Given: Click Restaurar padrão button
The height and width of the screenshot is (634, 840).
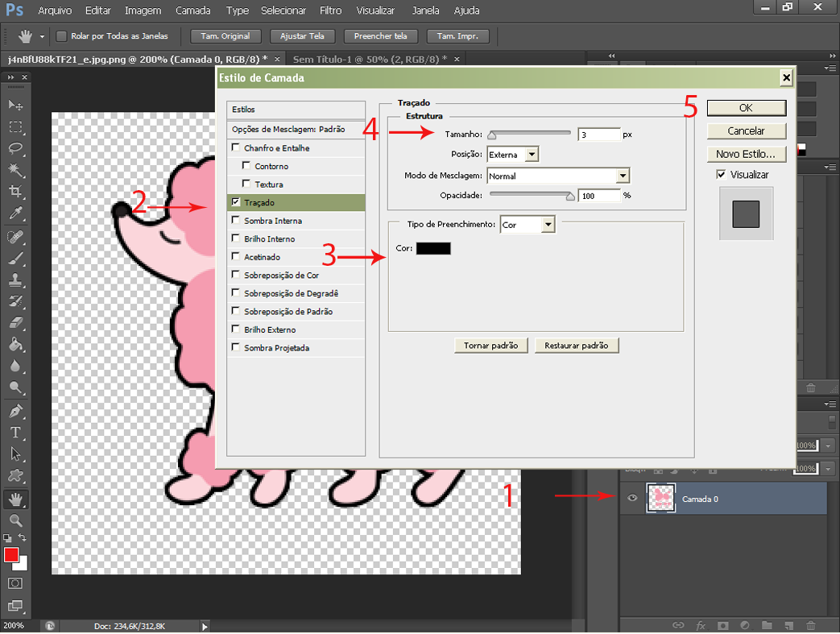Looking at the screenshot, I should (577, 345).
